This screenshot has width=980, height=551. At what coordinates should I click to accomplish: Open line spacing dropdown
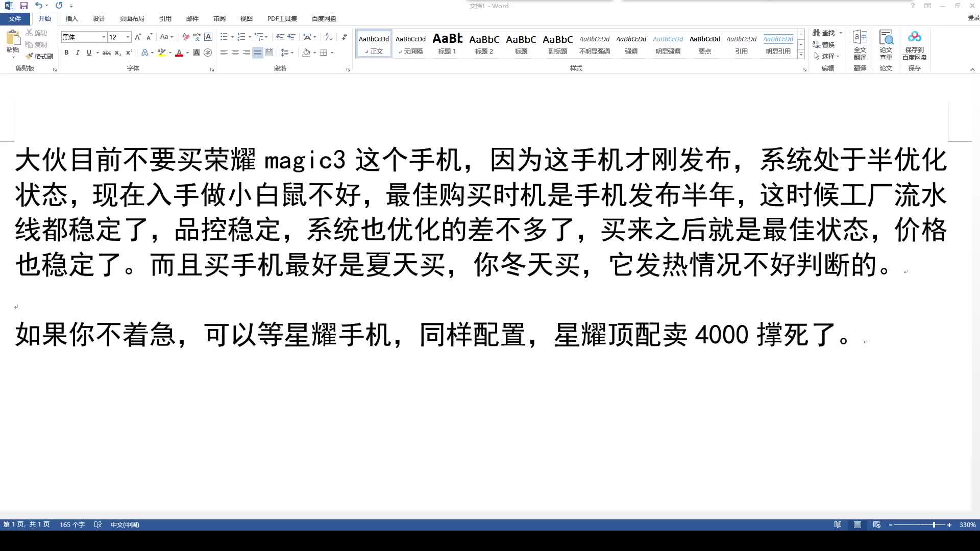[287, 53]
